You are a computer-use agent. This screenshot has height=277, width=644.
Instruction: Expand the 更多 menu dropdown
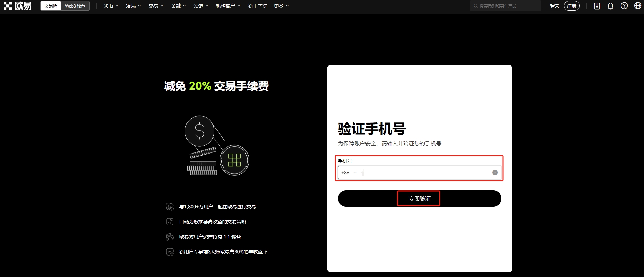281,6
